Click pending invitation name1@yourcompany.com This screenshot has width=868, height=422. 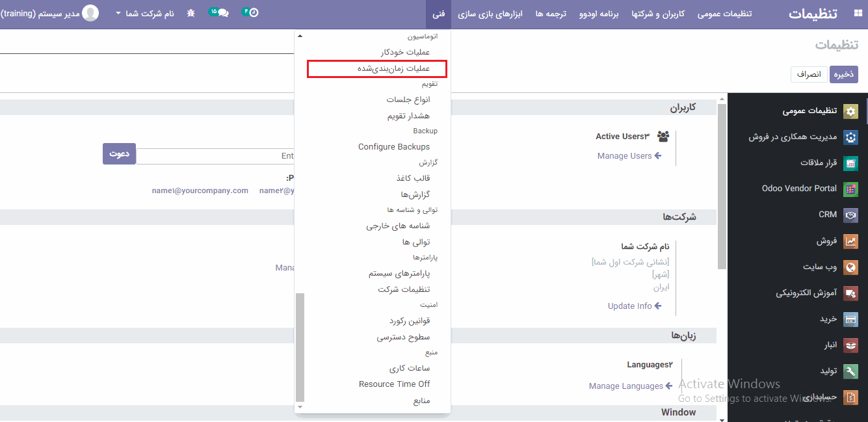pyautogui.click(x=200, y=191)
